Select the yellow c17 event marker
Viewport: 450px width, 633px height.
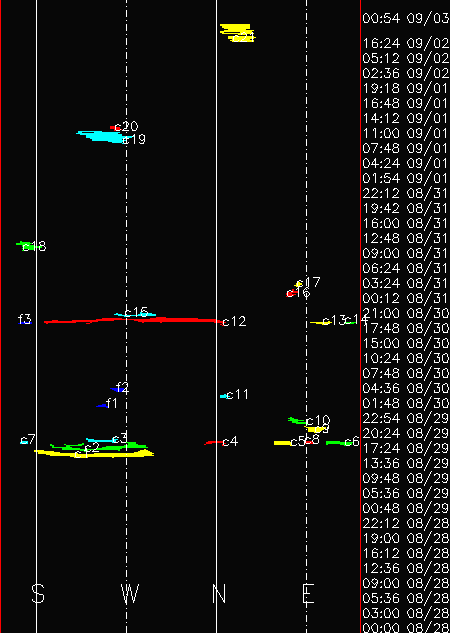[298, 284]
